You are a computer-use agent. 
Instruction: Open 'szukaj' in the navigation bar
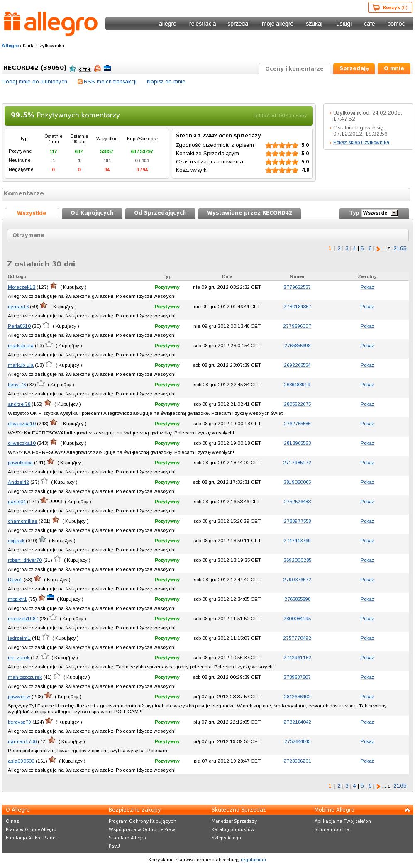pyautogui.click(x=314, y=24)
